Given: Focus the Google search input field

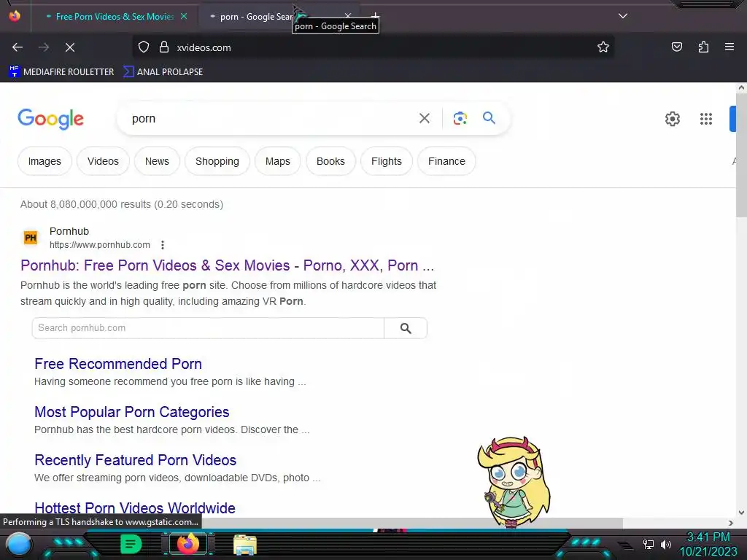Looking at the screenshot, I should coord(271,119).
